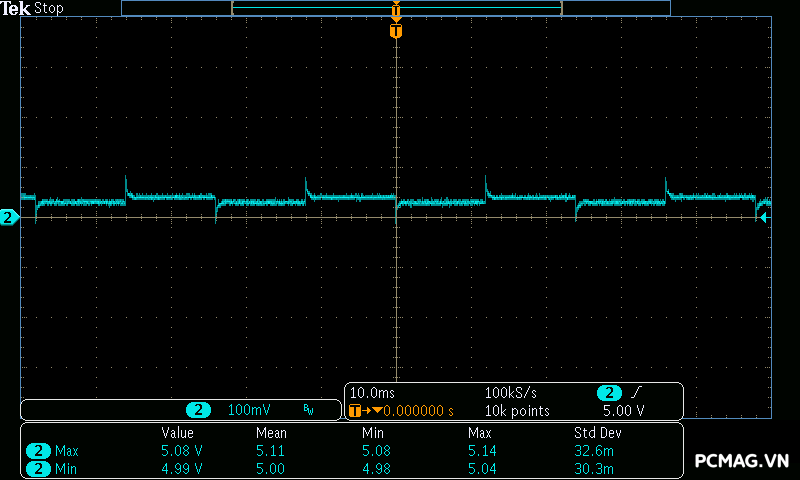800x480 pixels.
Task: Click the bandwidth limit Bw icon
Action: point(309,410)
